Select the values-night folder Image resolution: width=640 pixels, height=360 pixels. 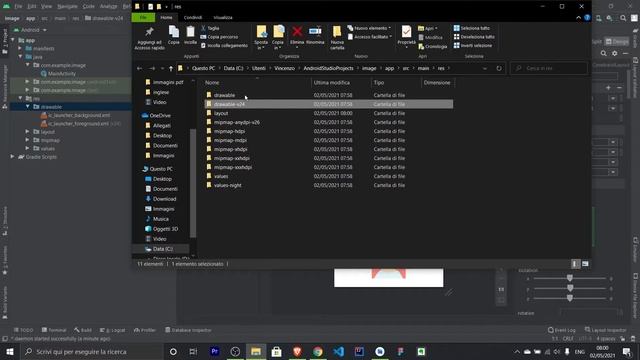pyautogui.click(x=228, y=185)
